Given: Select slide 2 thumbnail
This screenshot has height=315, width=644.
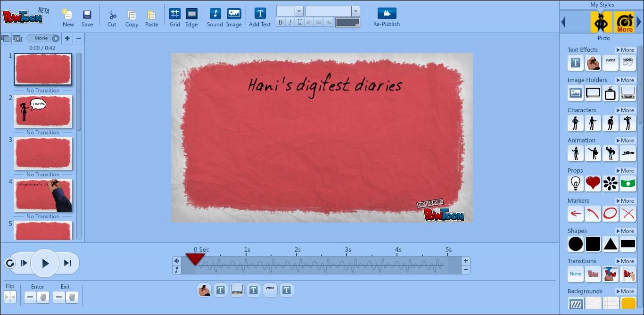Looking at the screenshot, I should (x=43, y=111).
